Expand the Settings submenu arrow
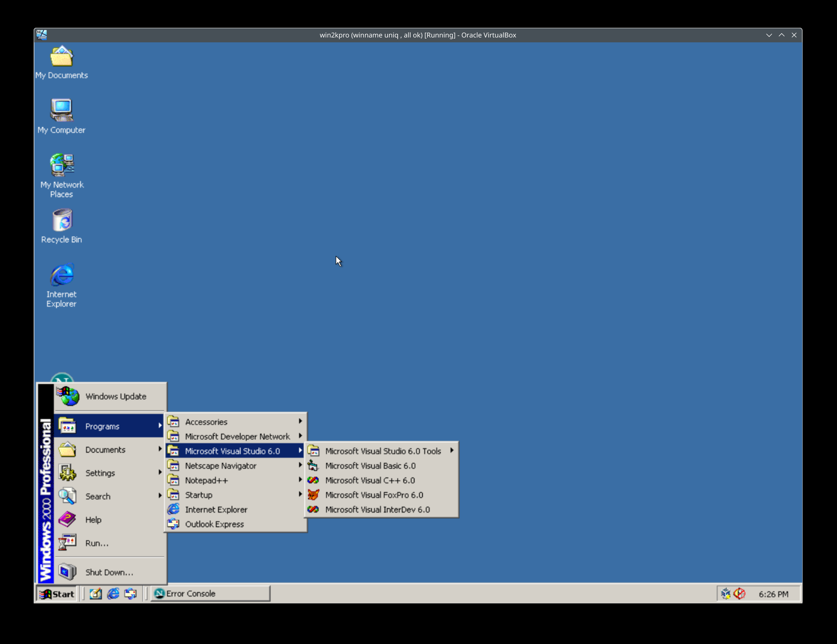This screenshot has width=837, height=644. (160, 472)
